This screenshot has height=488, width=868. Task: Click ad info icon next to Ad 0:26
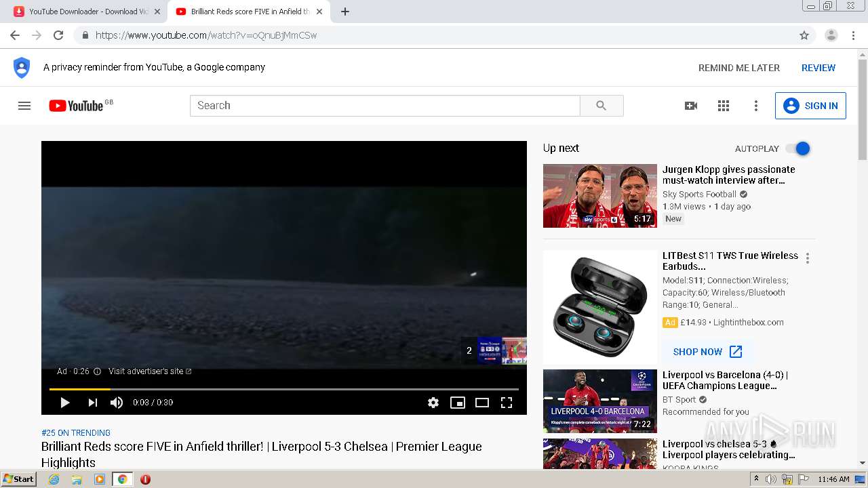(97, 371)
